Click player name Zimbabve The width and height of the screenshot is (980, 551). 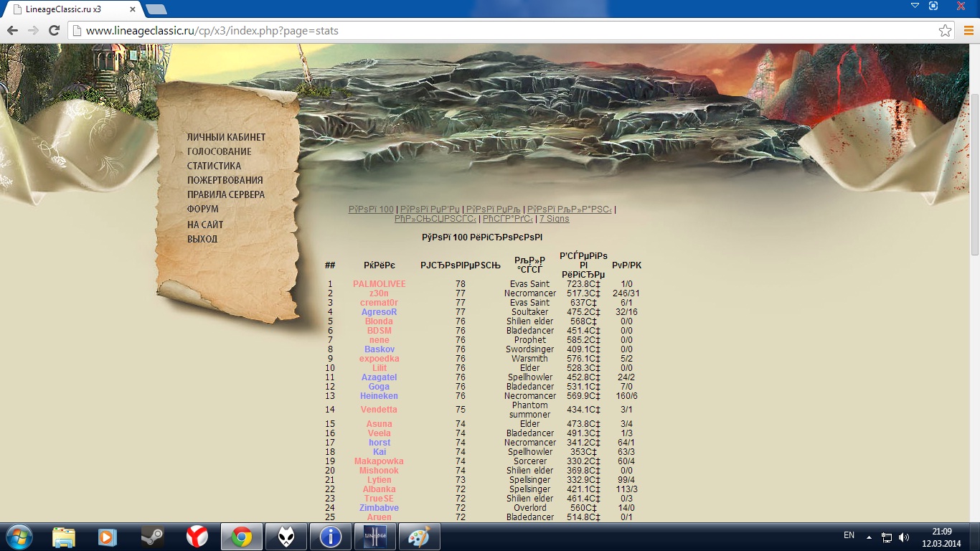click(x=380, y=508)
